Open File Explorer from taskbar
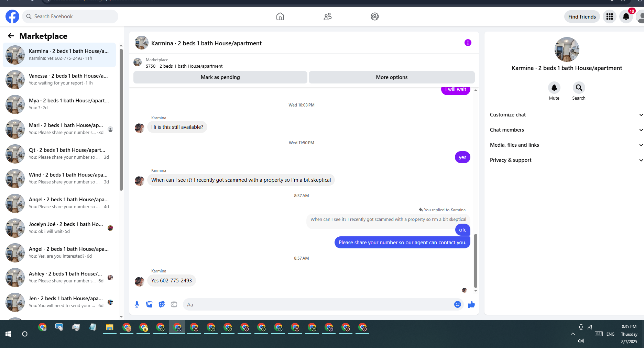 pos(110,327)
